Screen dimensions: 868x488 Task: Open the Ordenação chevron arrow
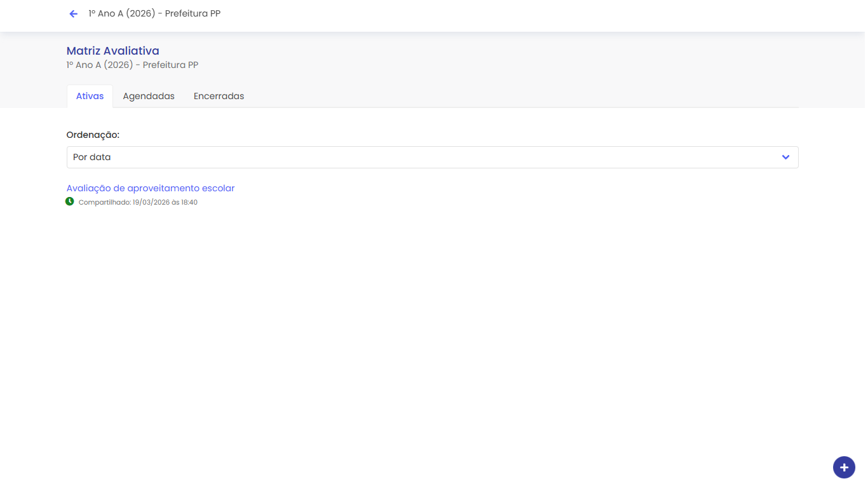786,157
